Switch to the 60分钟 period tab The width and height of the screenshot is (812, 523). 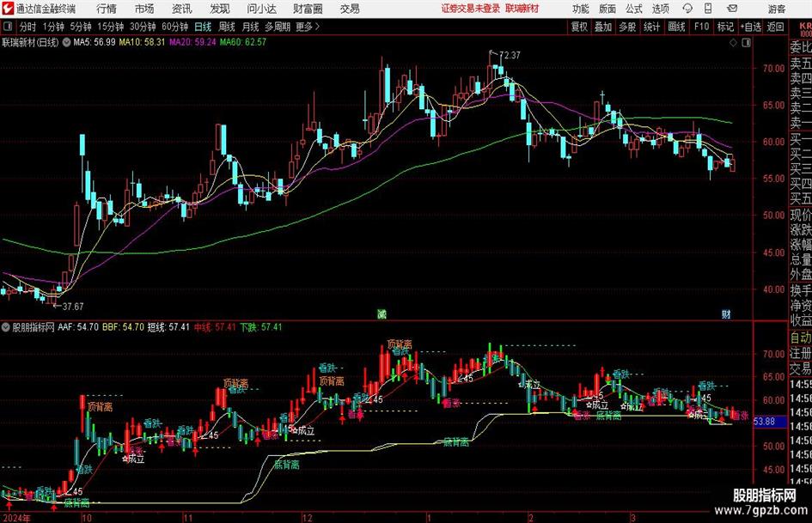point(175,27)
